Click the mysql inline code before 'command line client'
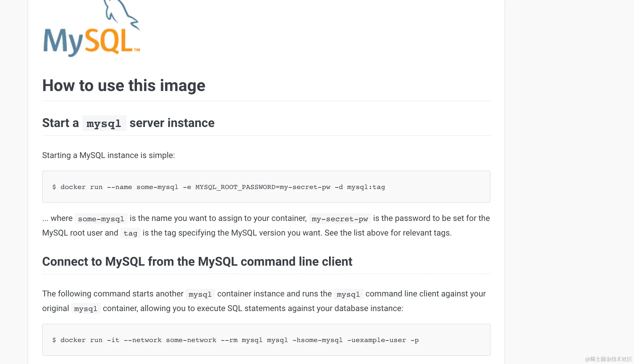This screenshot has width=634, height=364. [348, 294]
